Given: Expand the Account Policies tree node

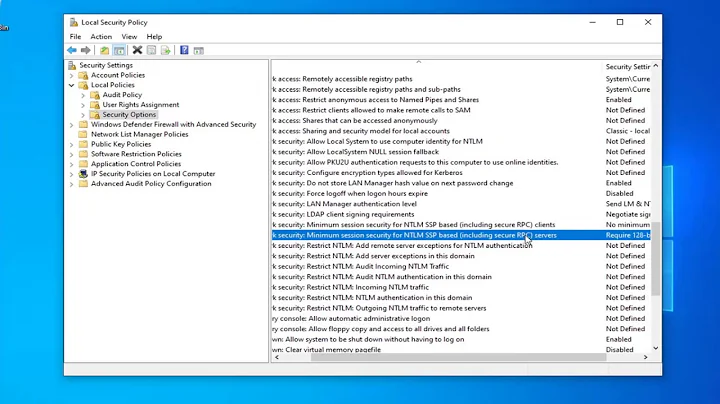Looking at the screenshot, I should 72,75.
